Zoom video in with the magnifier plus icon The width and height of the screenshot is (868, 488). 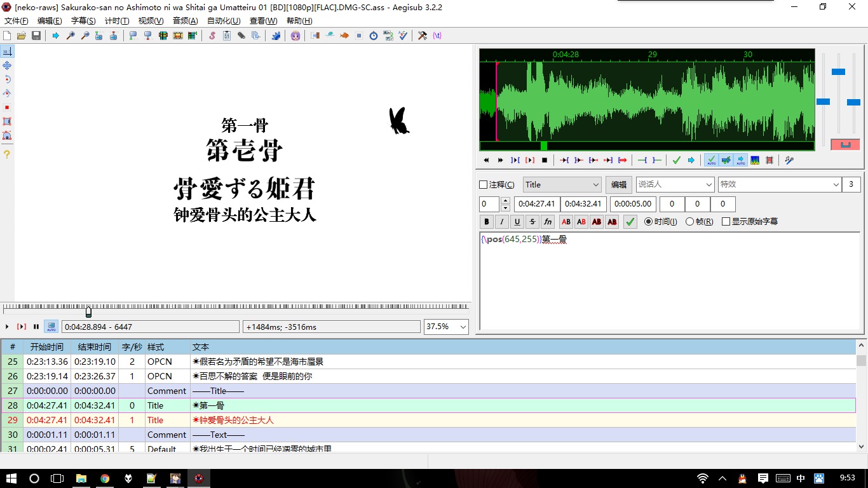point(71,36)
